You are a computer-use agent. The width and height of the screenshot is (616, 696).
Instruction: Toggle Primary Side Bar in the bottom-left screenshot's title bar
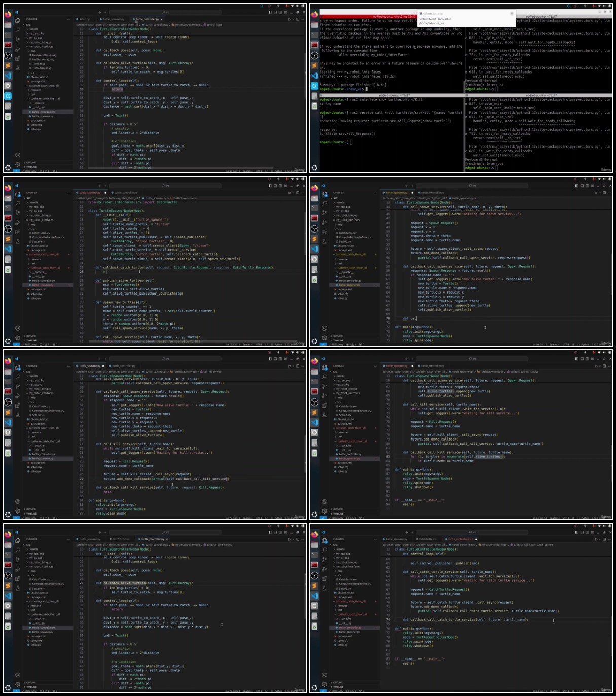(270, 532)
